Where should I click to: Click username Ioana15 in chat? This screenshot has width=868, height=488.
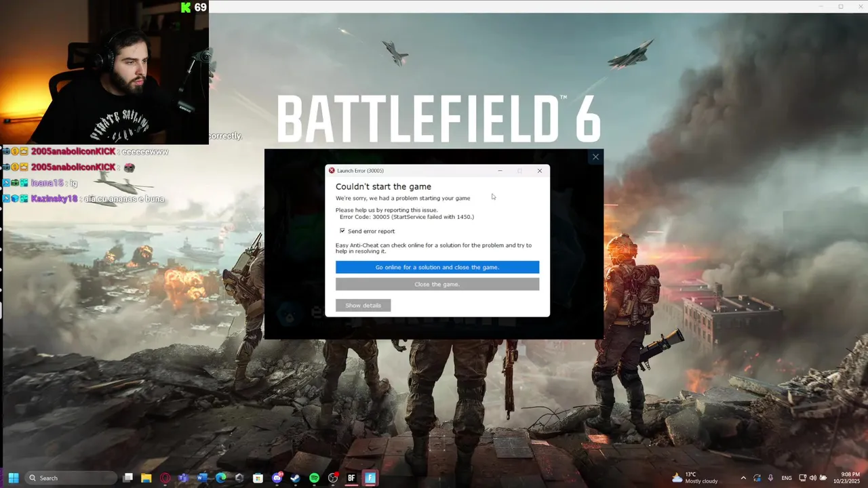47,183
